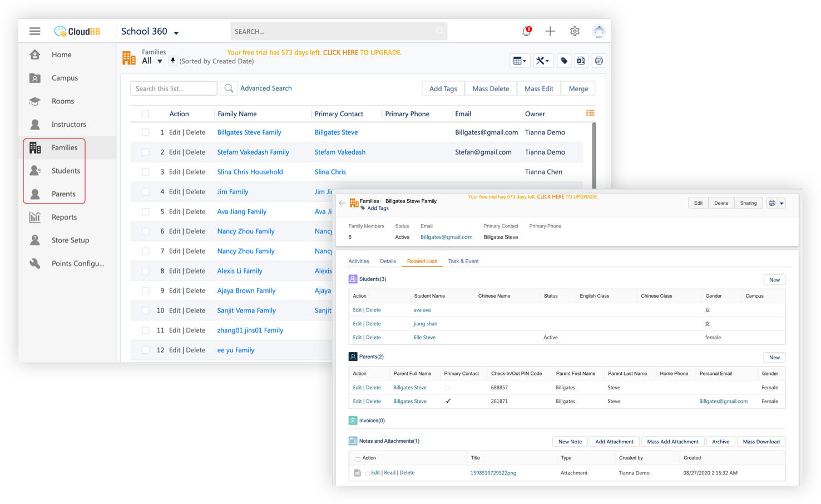The height and width of the screenshot is (504, 821).
Task: Check the Slina Chris Household row checkbox
Action: point(145,172)
